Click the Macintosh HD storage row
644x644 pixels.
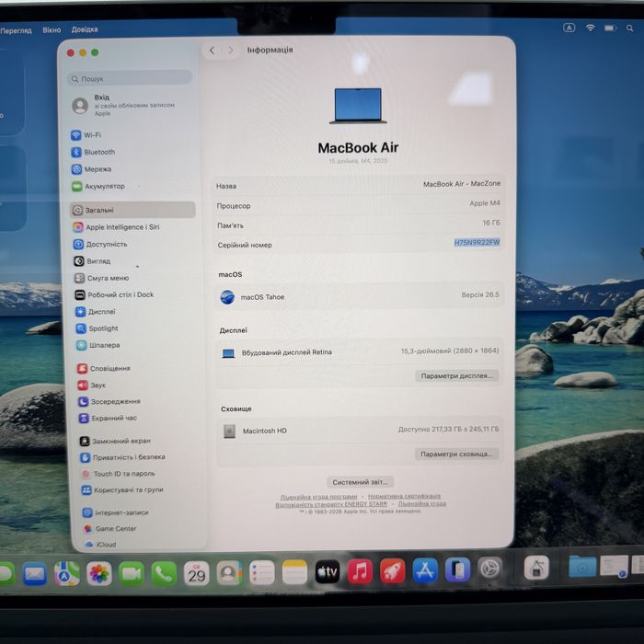point(361,431)
